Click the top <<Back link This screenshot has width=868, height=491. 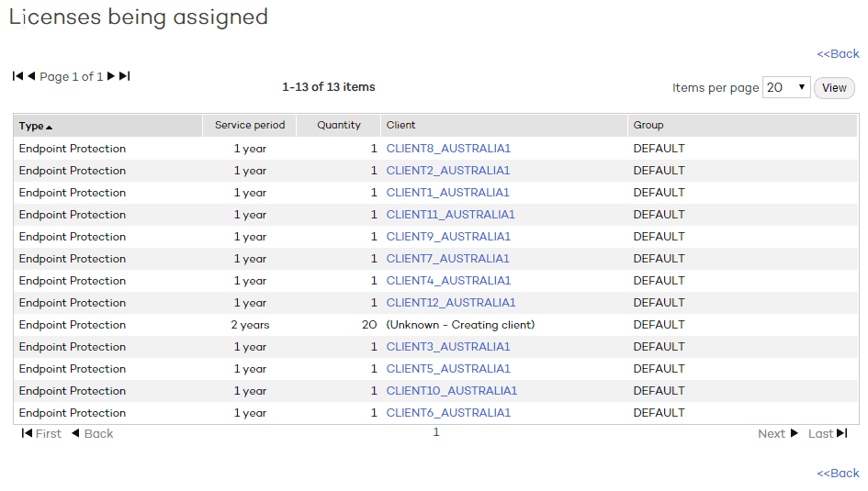(838, 53)
